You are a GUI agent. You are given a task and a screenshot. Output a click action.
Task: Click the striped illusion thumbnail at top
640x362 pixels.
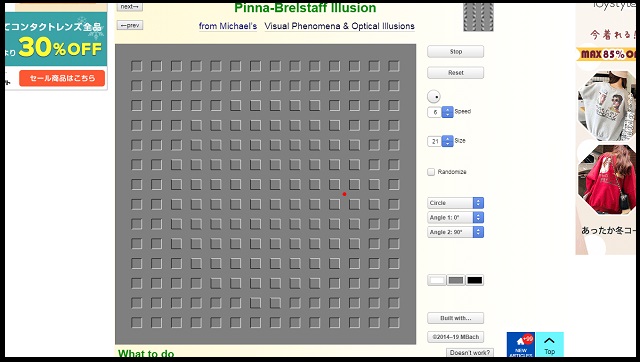point(478,17)
